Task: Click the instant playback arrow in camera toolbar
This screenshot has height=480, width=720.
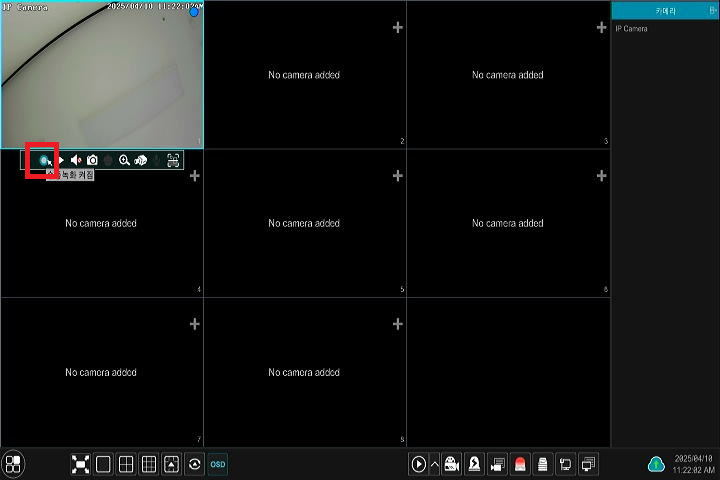Action: [61, 160]
